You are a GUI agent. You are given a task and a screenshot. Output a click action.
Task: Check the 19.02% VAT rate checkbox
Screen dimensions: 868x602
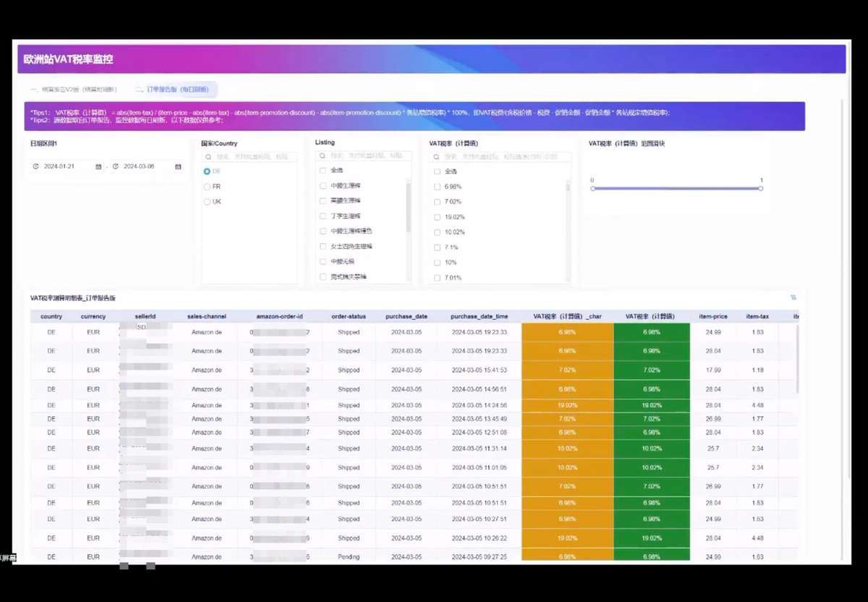point(437,217)
